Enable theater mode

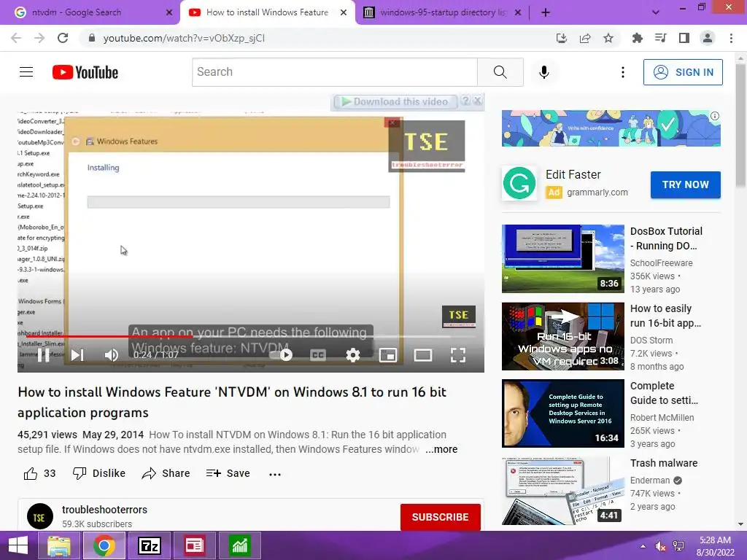click(x=423, y=355)
